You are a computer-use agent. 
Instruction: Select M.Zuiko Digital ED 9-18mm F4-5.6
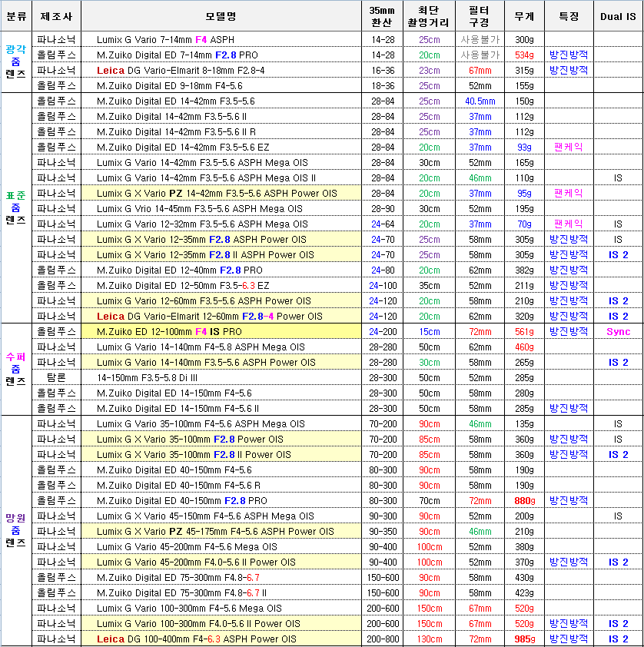(x=170, y=86)
